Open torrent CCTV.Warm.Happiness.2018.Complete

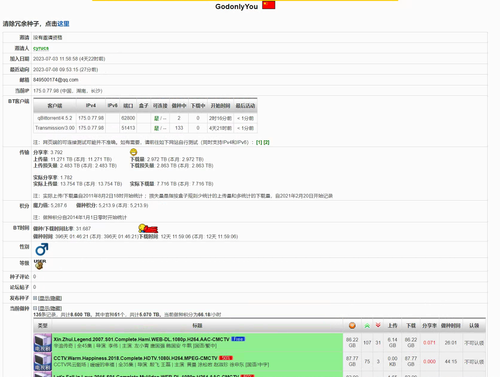tap(135, 358)
